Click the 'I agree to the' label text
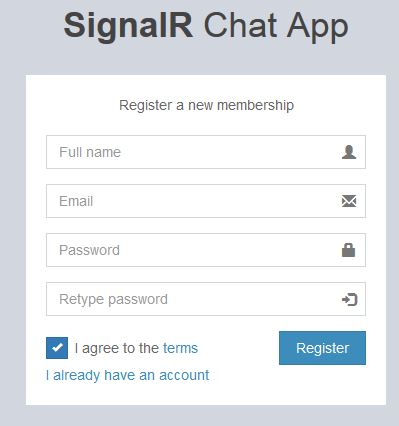The image size is (399, 426). pos(117,348)
